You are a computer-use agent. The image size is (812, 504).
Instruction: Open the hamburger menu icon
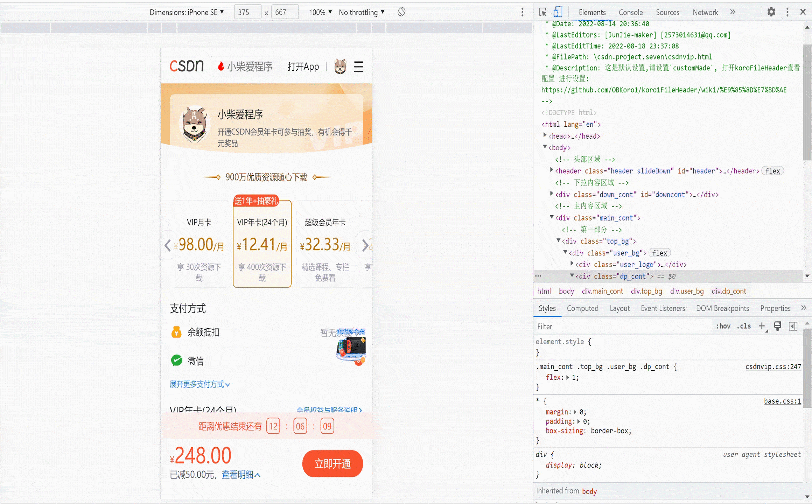coord(358,66)
